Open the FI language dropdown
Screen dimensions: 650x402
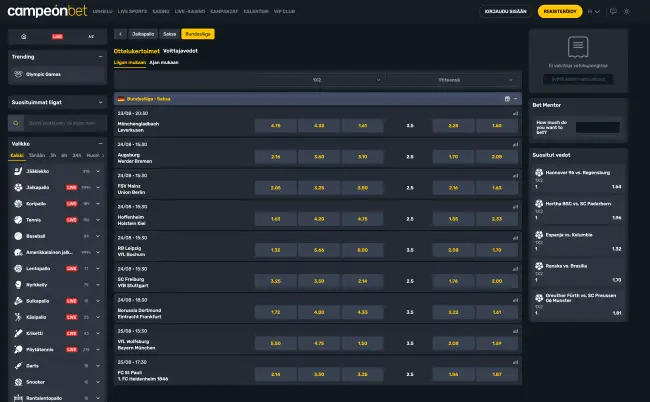pyautogui.click(x=595, y=12)
